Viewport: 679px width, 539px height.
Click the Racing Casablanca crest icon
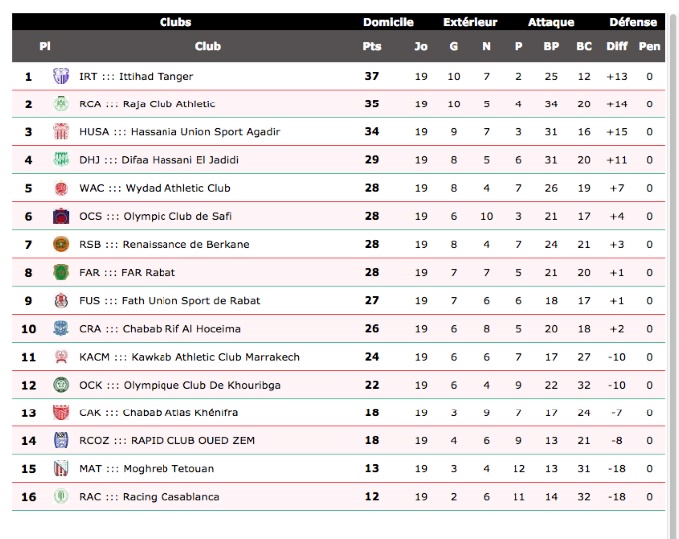pyautogui.click(x=60, y=496)
